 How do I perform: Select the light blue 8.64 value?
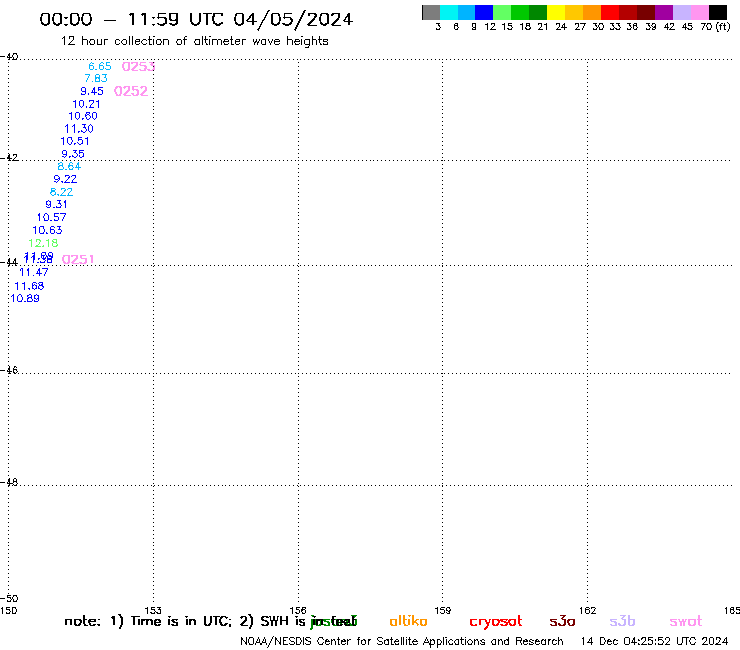[x=69, y=166]
